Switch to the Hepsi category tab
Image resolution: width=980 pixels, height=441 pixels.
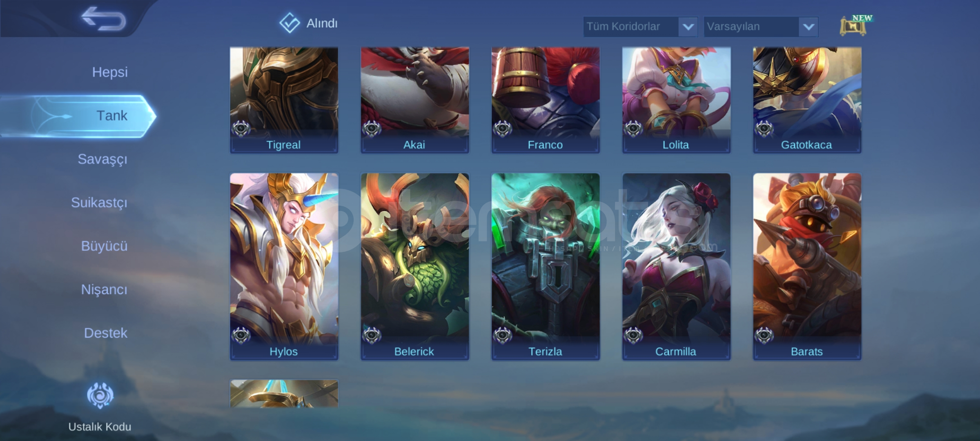110,72
